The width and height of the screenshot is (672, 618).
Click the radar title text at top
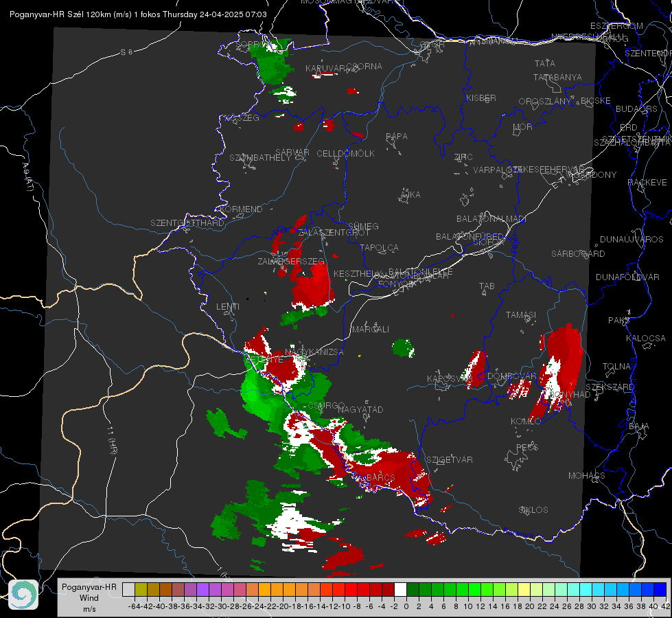pyautogui.click(x=138, y=14)
